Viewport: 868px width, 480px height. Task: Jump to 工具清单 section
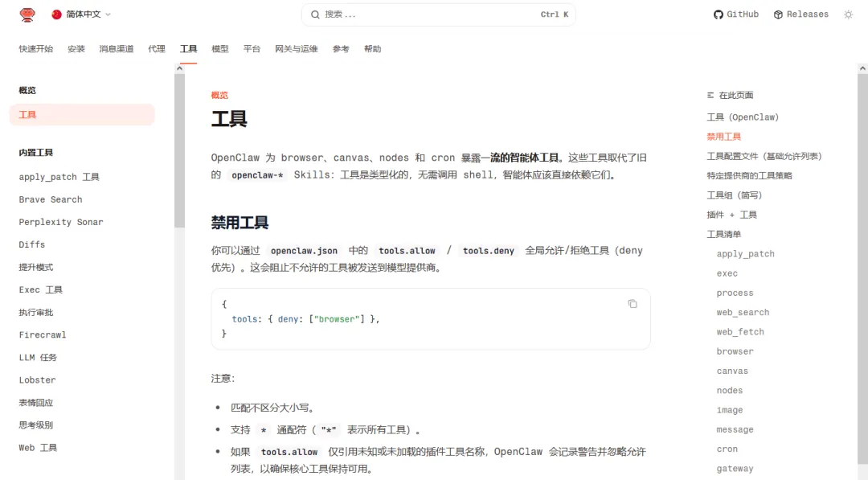click(724, 234)
